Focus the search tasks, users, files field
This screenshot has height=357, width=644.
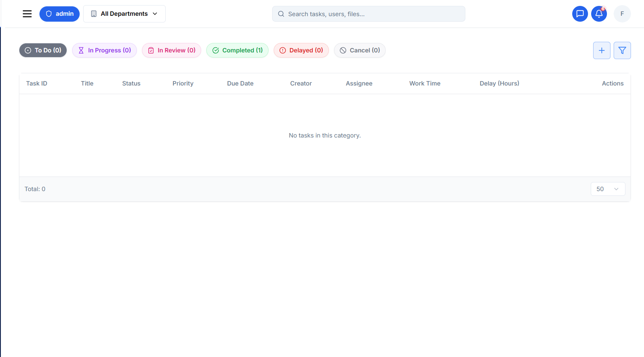(x=369, y=14)
